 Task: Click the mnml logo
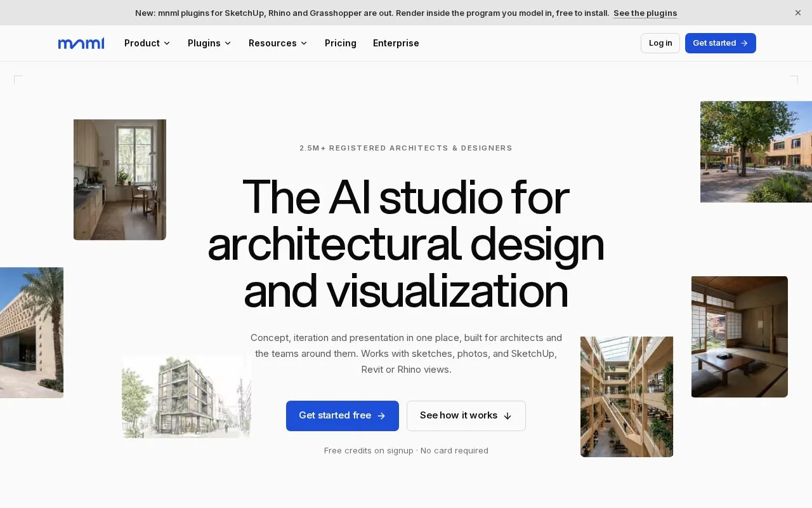[x=81, y=43]
